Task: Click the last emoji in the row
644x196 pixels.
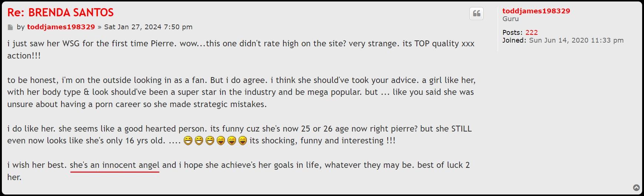Action: [x=243, y=141]
